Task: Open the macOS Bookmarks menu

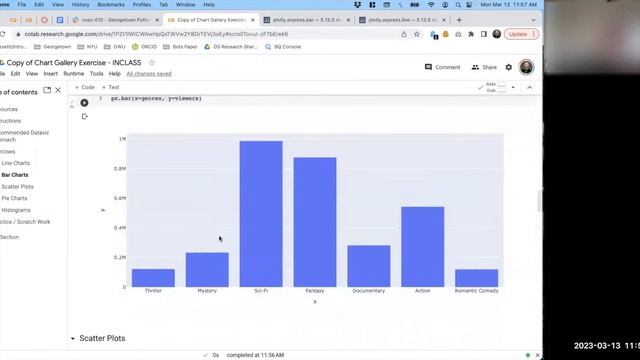Action: (x=111, y=4)
